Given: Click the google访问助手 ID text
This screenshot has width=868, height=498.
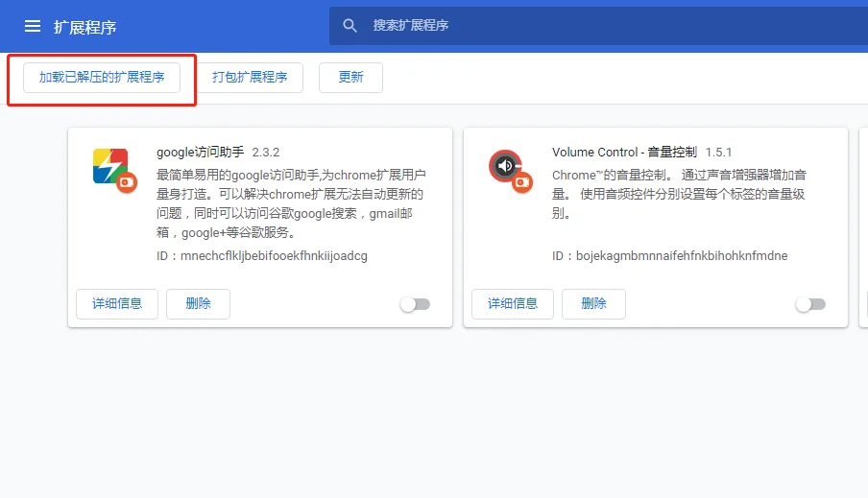Looking at the screenshot, I should pyautogui.click(x=262, y=256).
